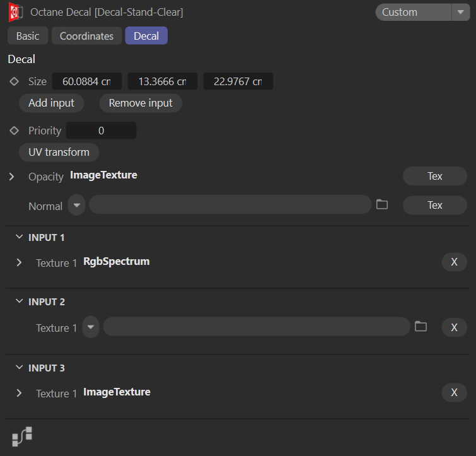Click the Priority value field
Screen dimensions: 476x456
101,131
